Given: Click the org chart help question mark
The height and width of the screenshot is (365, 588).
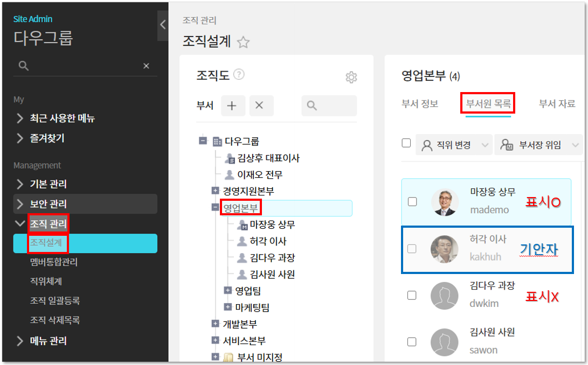Looking at the screenshot, I should [239, 75].
